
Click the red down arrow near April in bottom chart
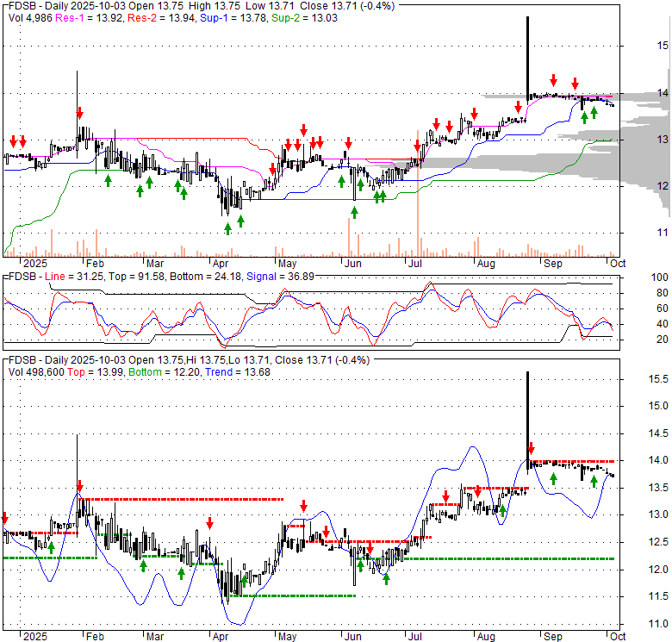[209, 522]
